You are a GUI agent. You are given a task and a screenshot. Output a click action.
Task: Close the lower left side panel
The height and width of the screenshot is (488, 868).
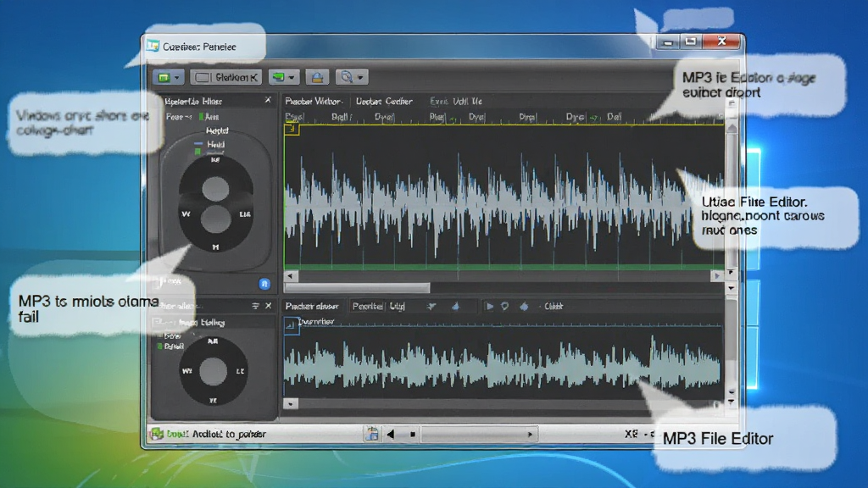click(269, 305)
